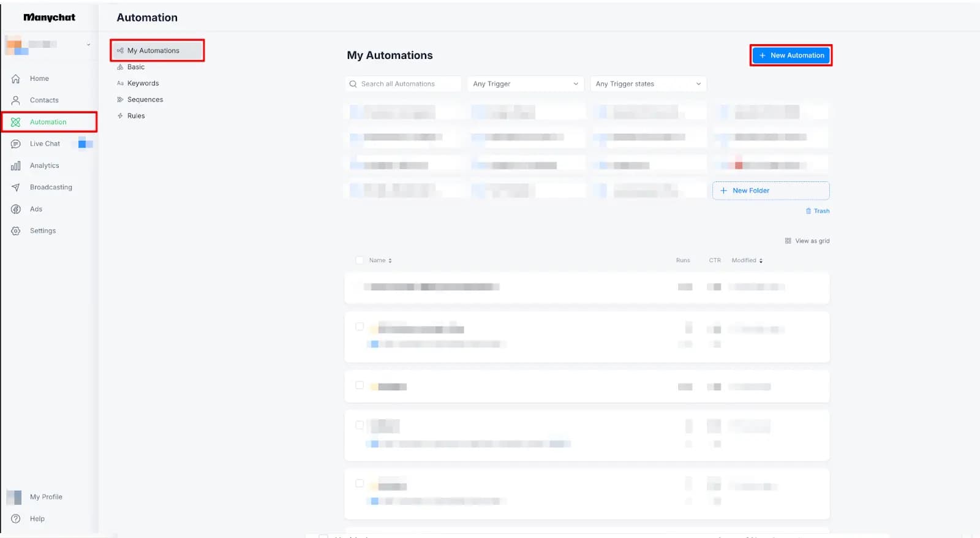Open Rules list
Viewport: 980px width, 538px height.
[136, 116]
